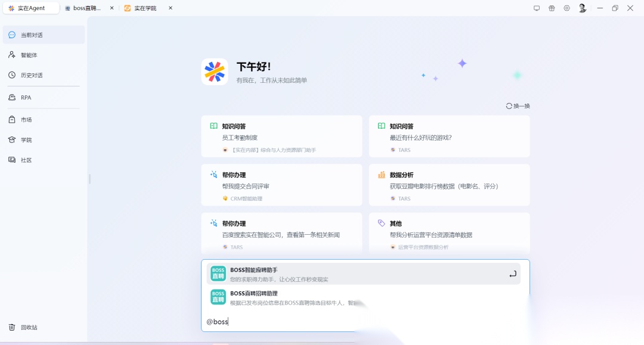This screenshot has height=345, width=644.
Task: Choose BOSS直聘招聘助理 from suggestions
Action: tap(364, 297)
